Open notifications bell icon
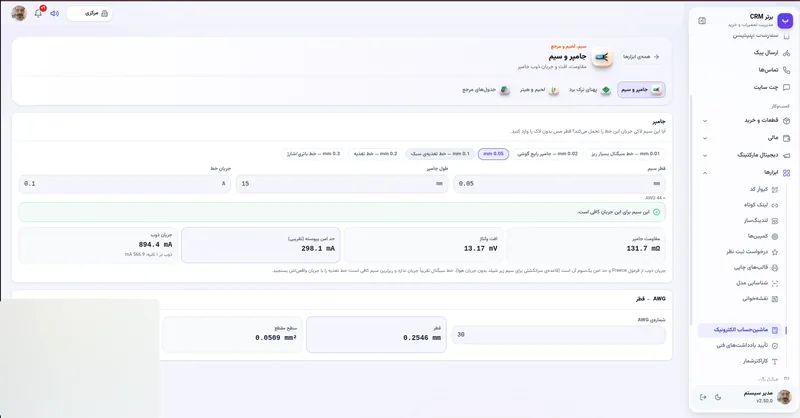Screen dimensions: 800x418 pyautogui.click(x=38, y=13)
